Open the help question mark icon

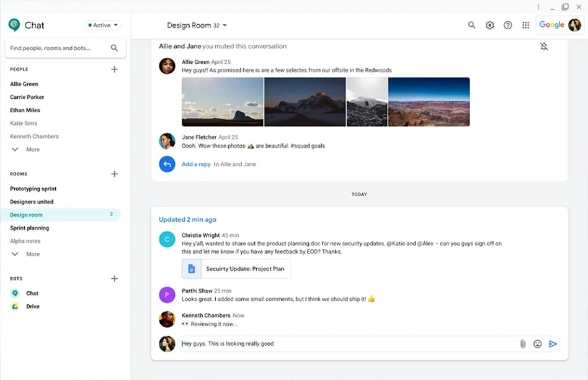(x=507, y=25)
